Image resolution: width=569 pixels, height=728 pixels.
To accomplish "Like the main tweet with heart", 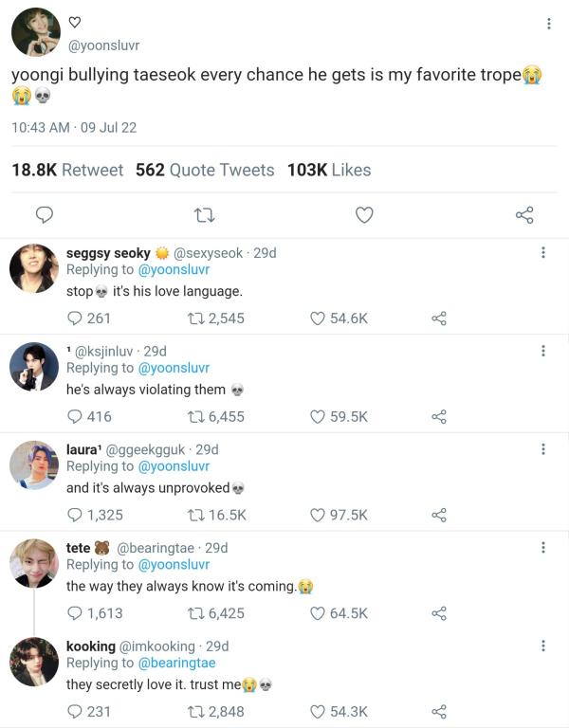I will point(364,215).
